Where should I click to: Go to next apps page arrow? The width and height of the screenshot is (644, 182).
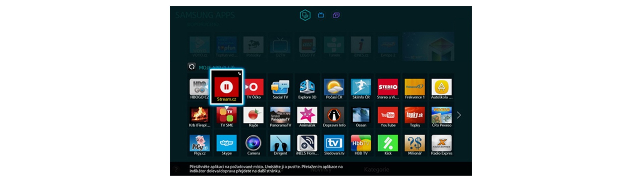coord(459,115)
